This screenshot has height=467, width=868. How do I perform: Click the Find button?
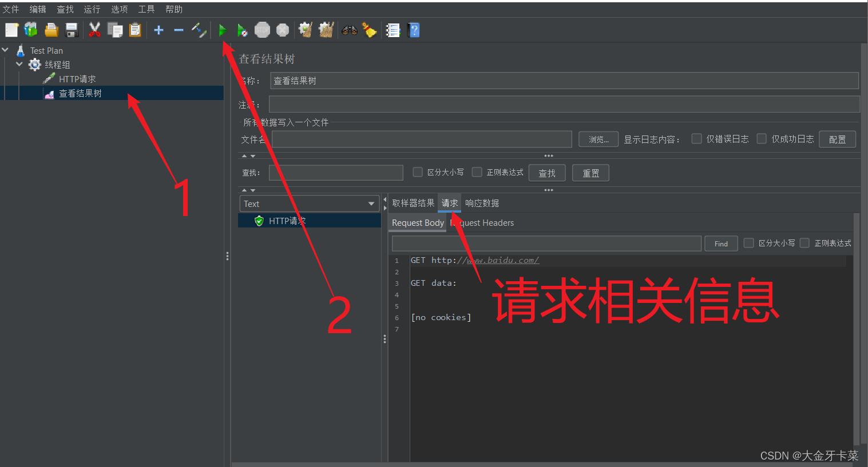pos(721,244)
